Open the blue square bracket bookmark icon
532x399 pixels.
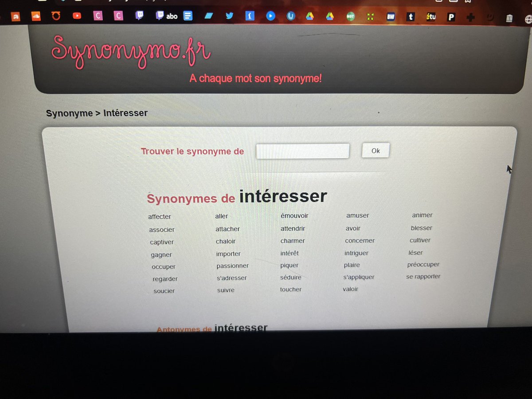(250, 16)
